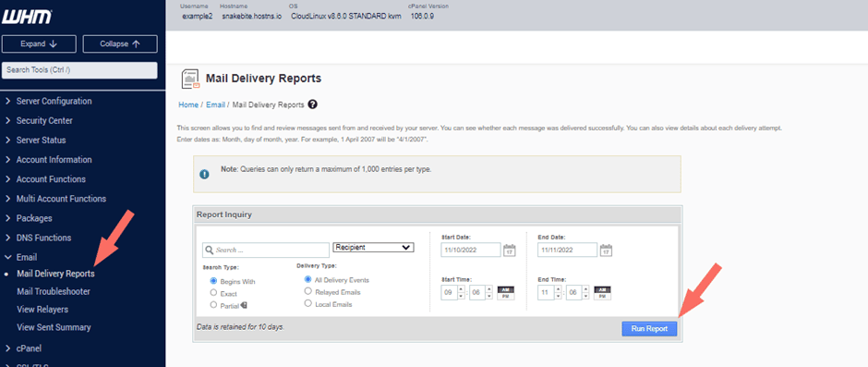Click the report Search text field

266,250
